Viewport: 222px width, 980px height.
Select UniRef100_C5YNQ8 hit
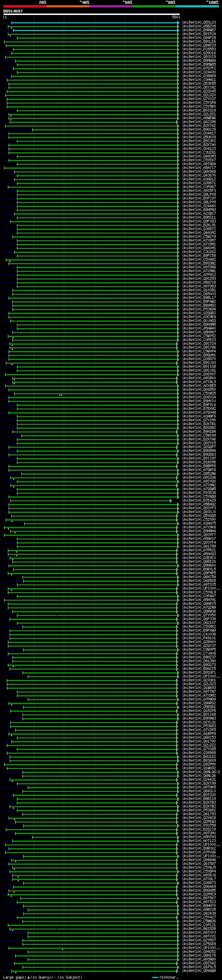coord(199,496)
